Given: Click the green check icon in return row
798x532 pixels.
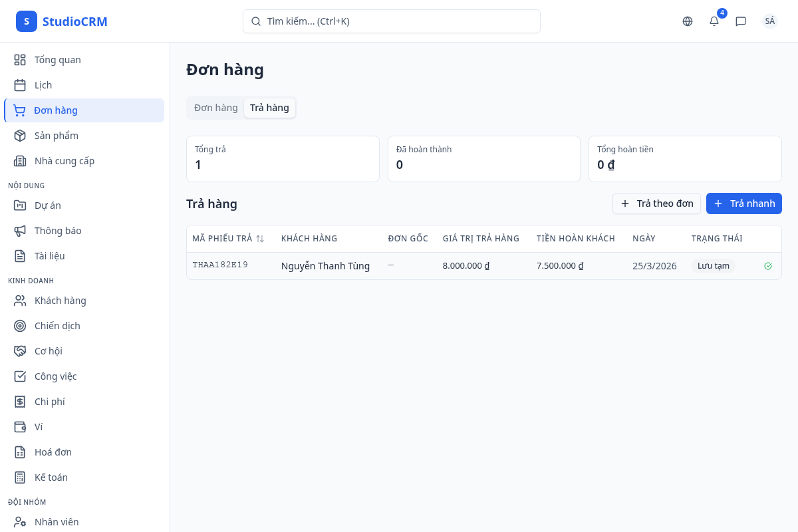Looking at the screenshot, I should click(x=768, y=266).
